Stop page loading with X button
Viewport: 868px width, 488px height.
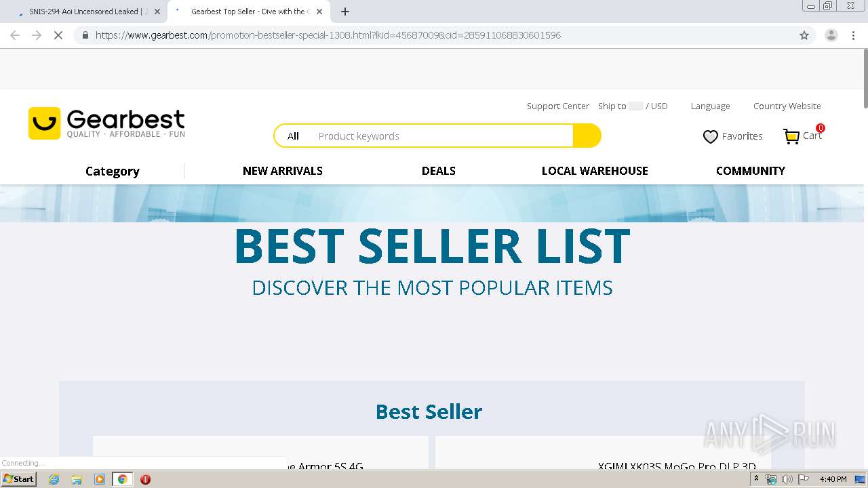[x=58, y=35]
